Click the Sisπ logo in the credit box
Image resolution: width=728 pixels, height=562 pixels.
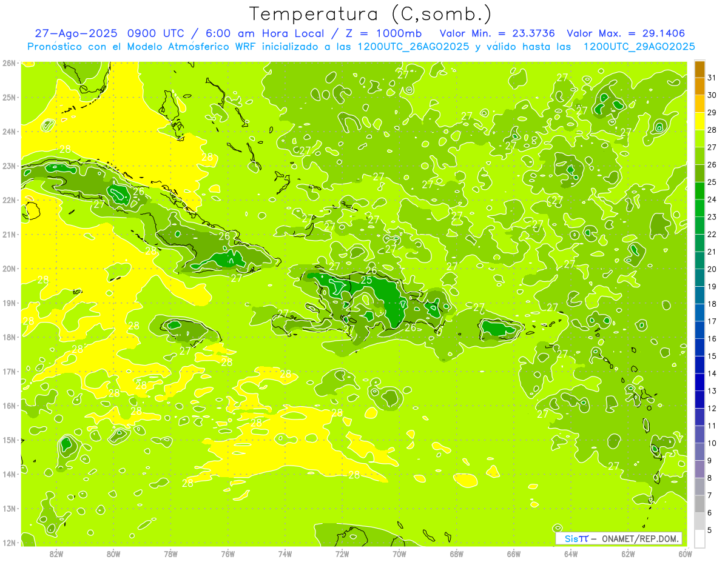(x=576, y=538)
